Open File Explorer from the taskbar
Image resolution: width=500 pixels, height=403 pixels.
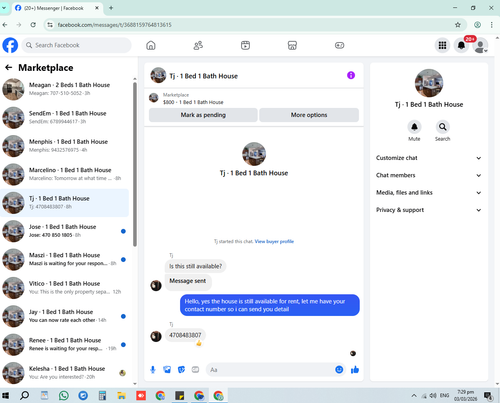pyautogui.click(x=122, y=396)
